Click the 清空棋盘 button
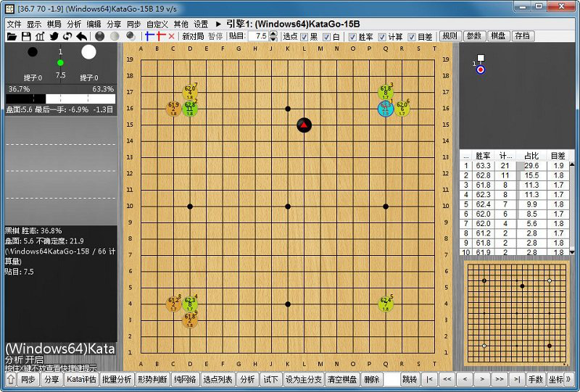 tap(341, 379)
